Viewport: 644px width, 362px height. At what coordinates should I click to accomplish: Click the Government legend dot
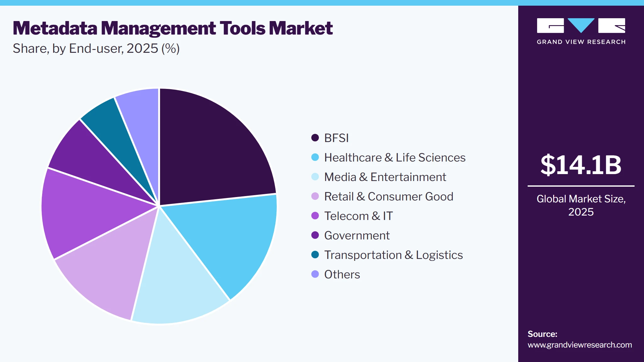315,235
